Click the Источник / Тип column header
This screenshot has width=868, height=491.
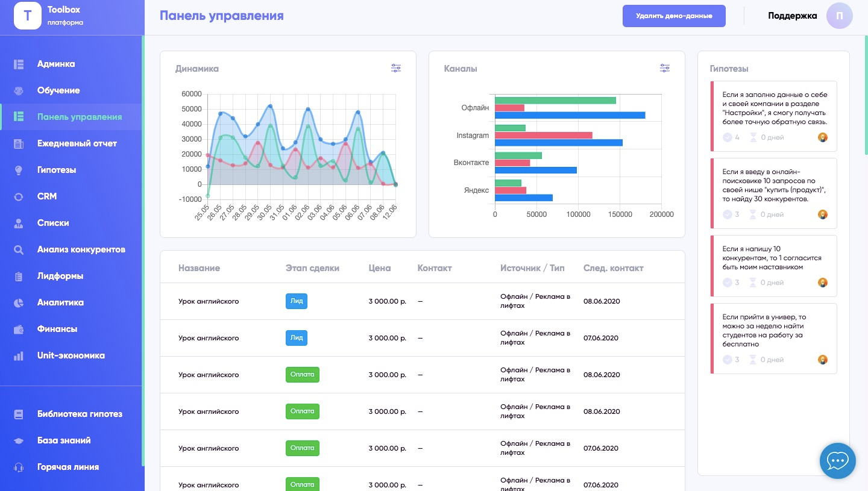click(532, 268)
